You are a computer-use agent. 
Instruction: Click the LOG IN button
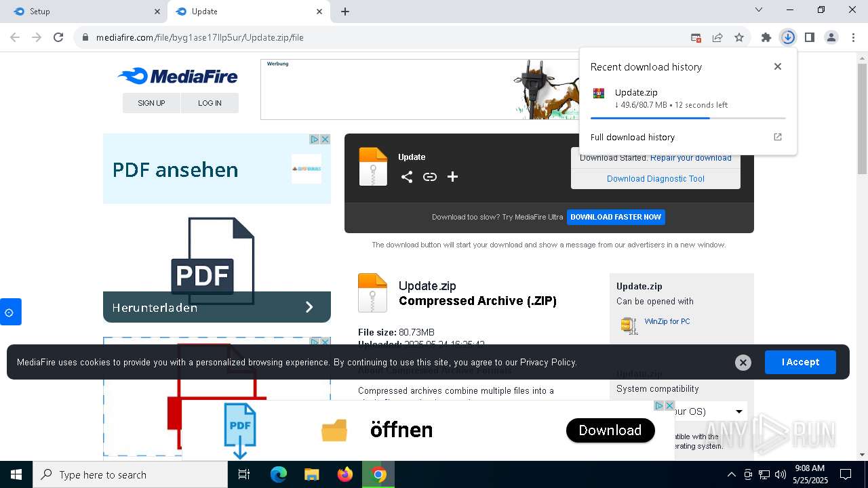pyautogui.click(x=210, y=103)
